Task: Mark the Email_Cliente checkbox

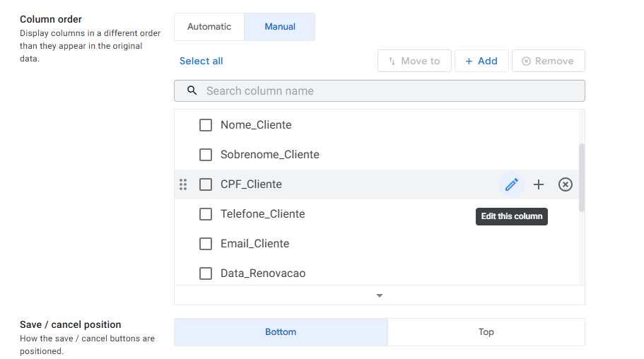Action: coord(206,244)
